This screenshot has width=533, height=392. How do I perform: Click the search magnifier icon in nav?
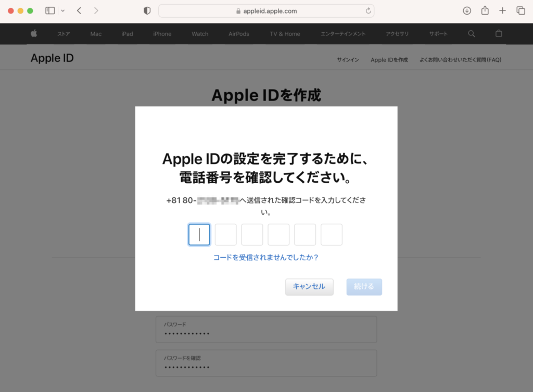click(472, 34)
